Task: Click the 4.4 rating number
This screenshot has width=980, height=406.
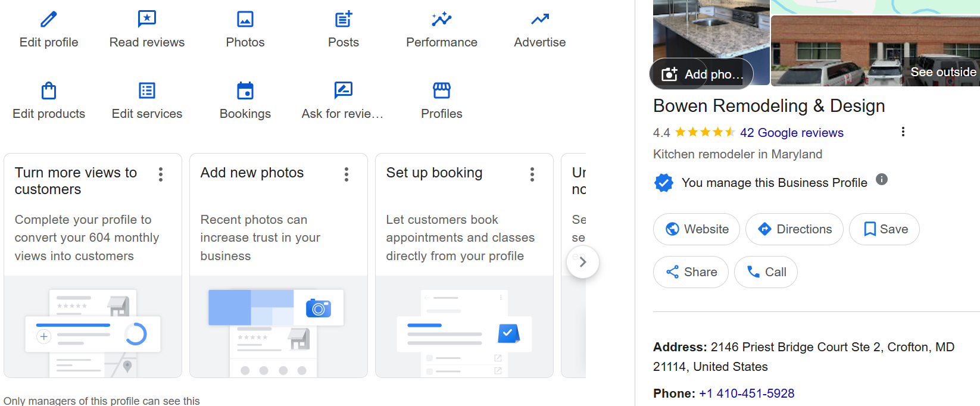Action: click(x=661, y=133)
